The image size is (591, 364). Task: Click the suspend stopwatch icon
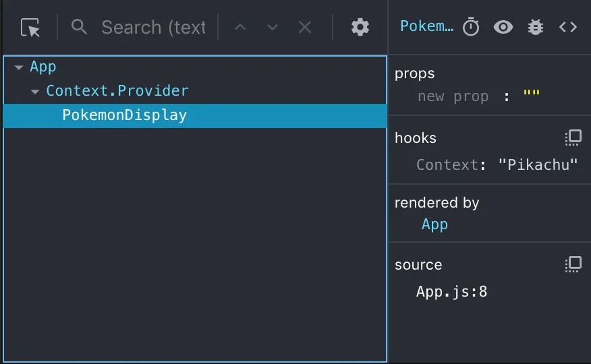coord(471,27)
